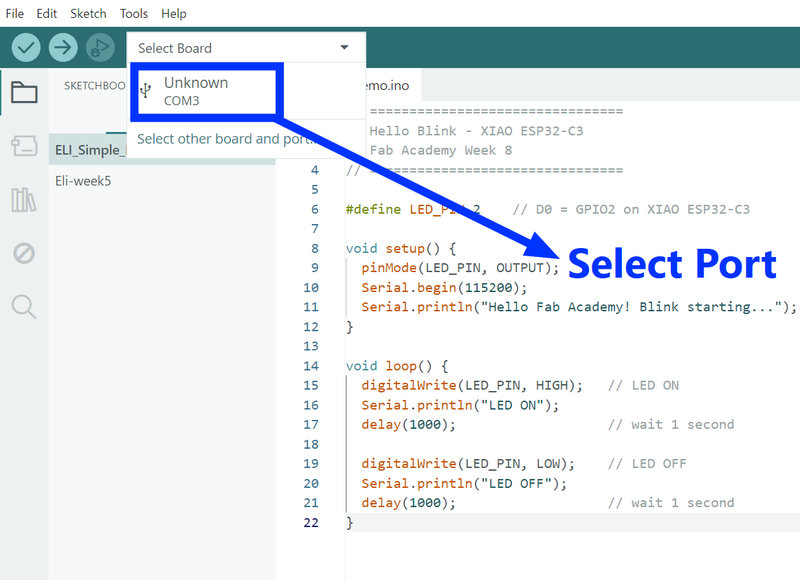Start the debugger with the play-bug icon
The height and width of the screenshot is (580, 800).
[x=100, y=48]
